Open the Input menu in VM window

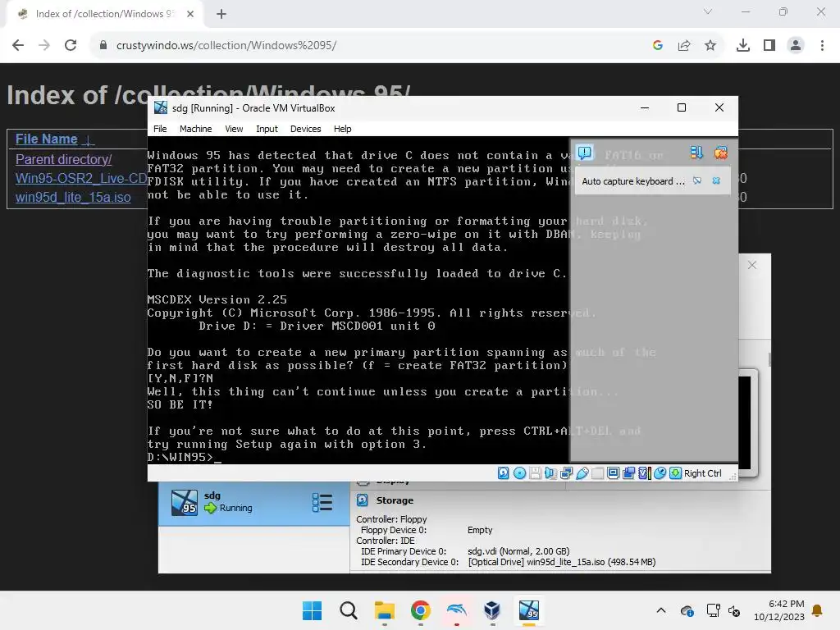tap(267, 129)
